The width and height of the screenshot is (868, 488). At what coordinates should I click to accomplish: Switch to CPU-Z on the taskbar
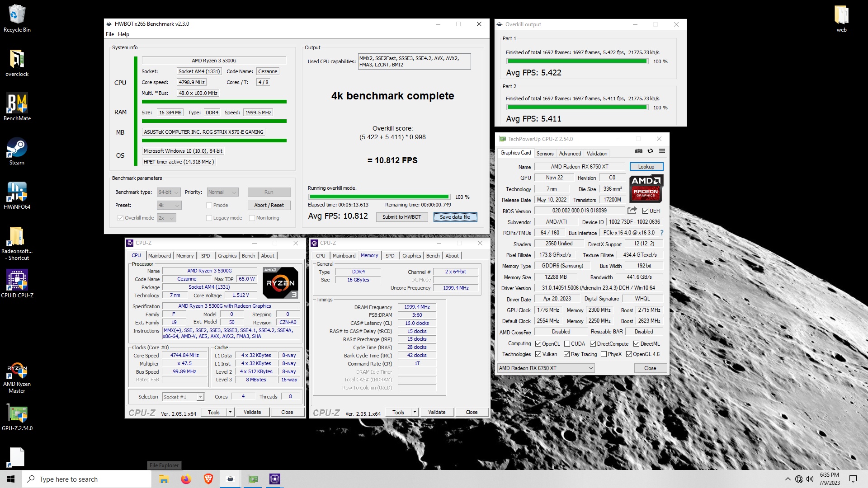275,479
